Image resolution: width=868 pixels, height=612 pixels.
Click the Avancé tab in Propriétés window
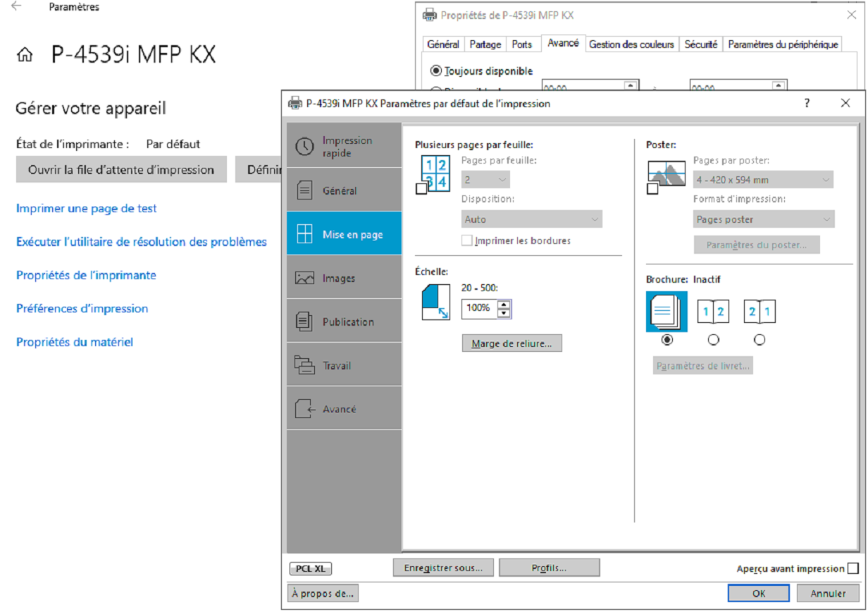click(x=563, y=43)
